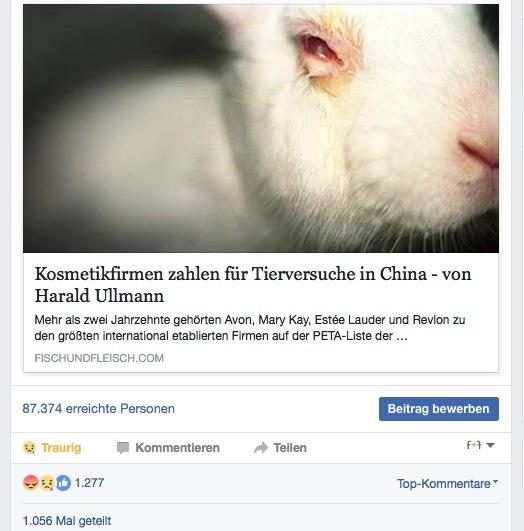Screen dimensions: 524x531
Task: Click the sad reaction icon in summary
Action: coord(47,483)
